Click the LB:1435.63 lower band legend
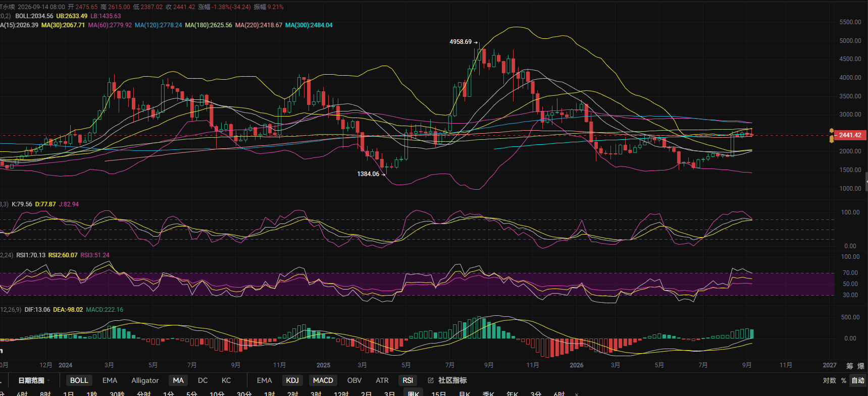Image resolution: width=868 pixels, height=396 pixels. pos(106,16)
